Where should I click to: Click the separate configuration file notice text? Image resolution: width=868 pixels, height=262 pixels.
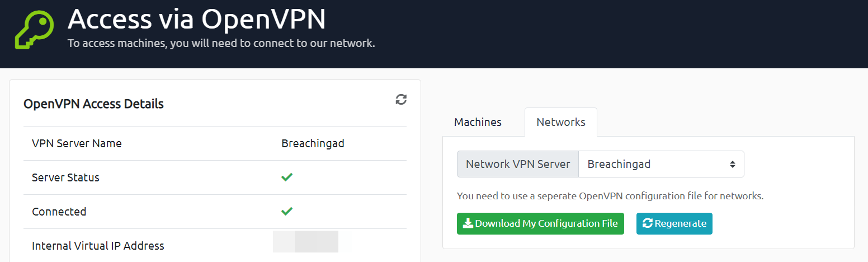[x=610, y=196]
